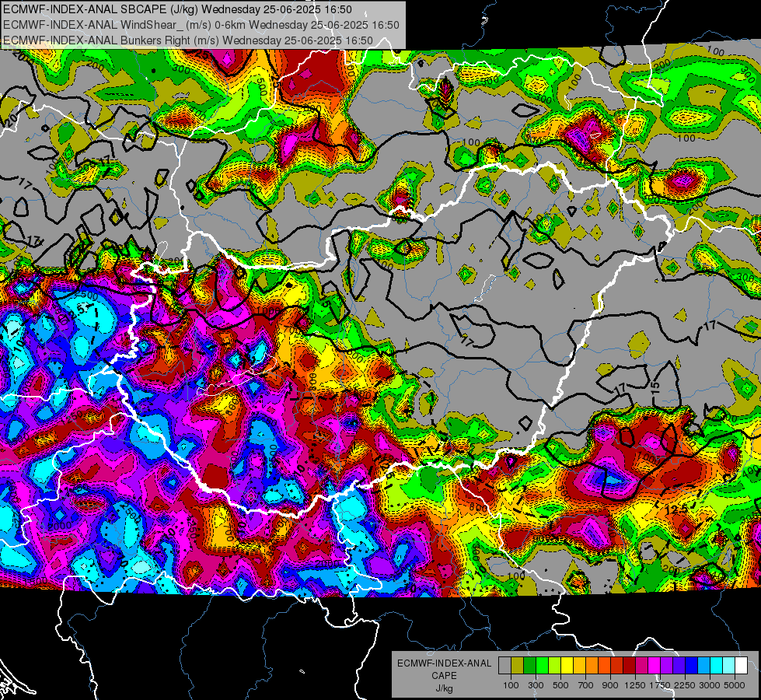Select the gray swatch in the CAPE legend
Viewport: 761px width, 700px height.
(x=504, y=666)
